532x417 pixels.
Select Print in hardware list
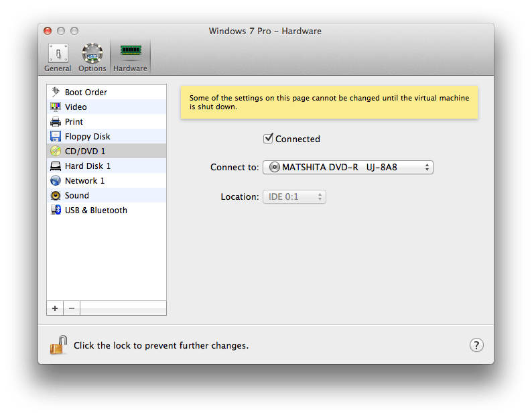[107, 121]
